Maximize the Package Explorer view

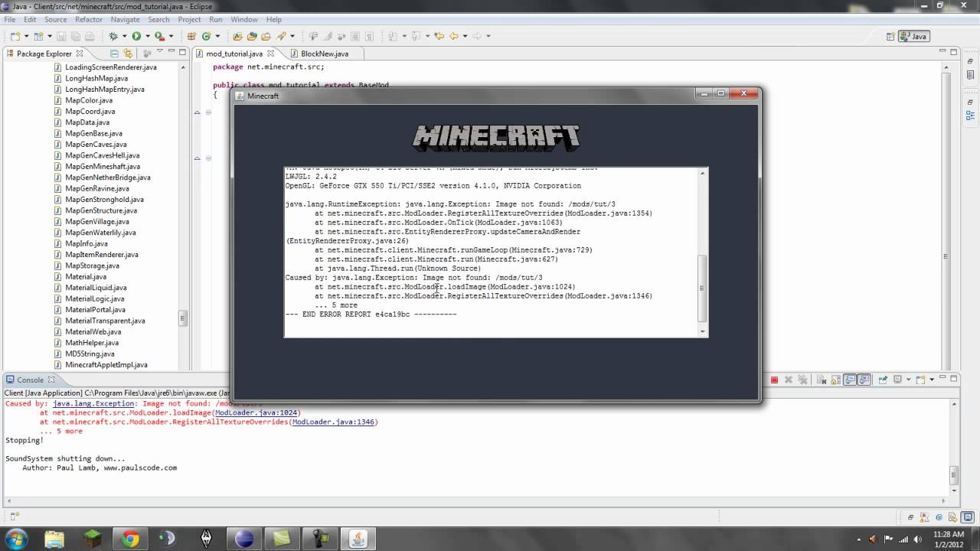pyautogui.click(x=182, y=52)
